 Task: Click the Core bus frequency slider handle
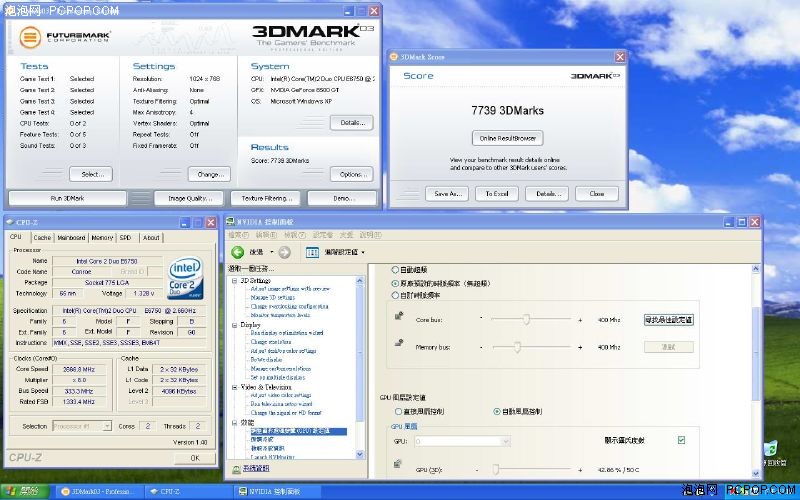526,319
